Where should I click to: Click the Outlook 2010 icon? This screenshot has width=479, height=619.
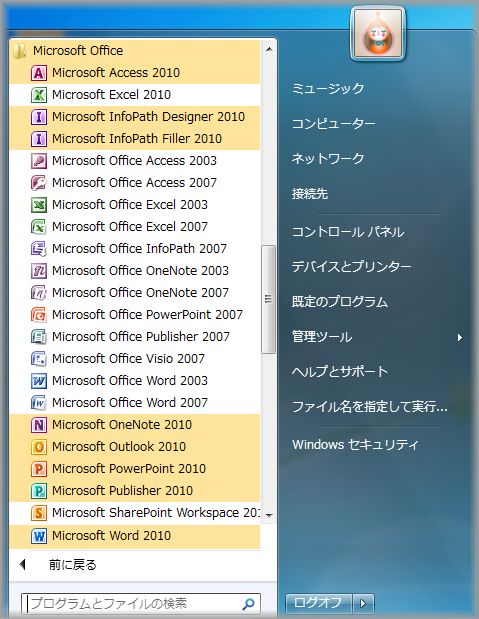point(39,447)
